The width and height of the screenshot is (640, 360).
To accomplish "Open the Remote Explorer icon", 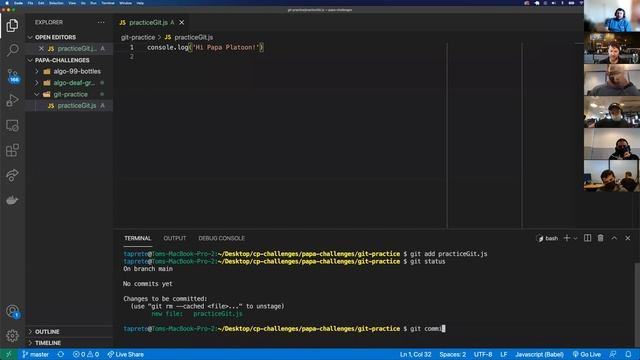I will point(12,125).
